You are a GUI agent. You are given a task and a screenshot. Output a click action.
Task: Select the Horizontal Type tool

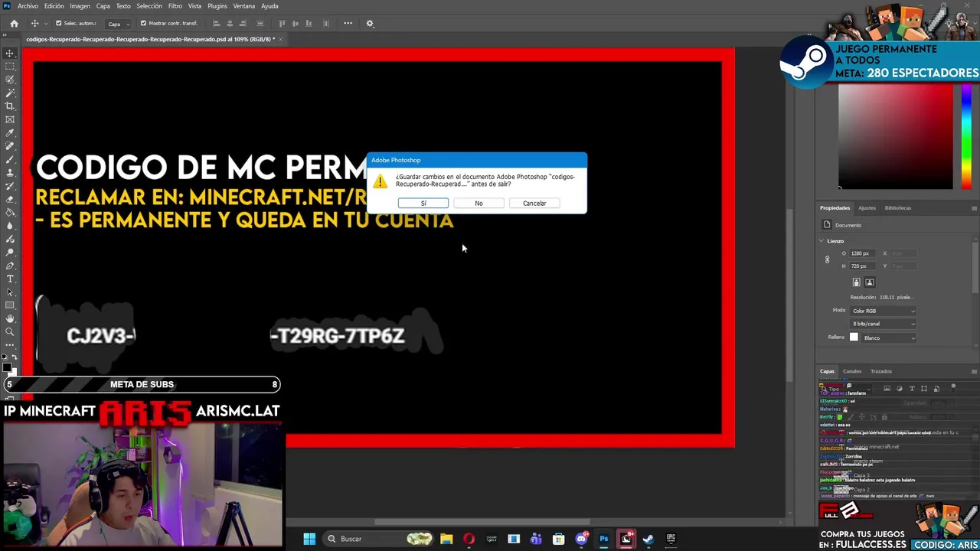click(x=10, y=279)
